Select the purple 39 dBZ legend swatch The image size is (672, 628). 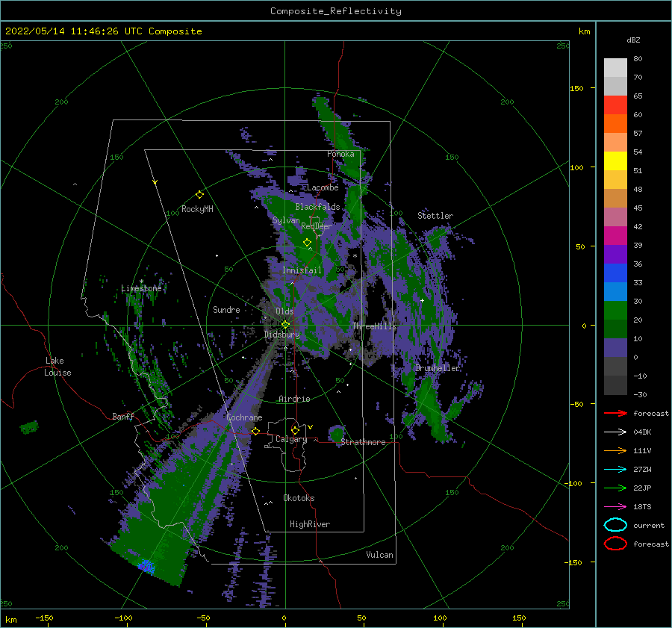click(x=615, y=255)
